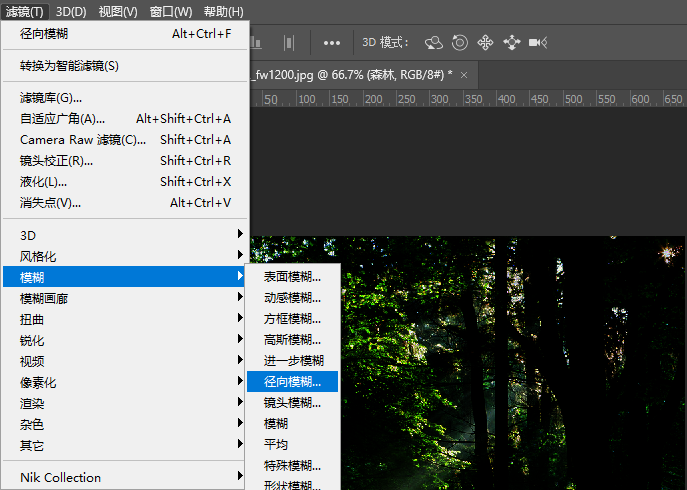Open the 帮助(H) menu
687x490 pixels.
tap(223, 11)
